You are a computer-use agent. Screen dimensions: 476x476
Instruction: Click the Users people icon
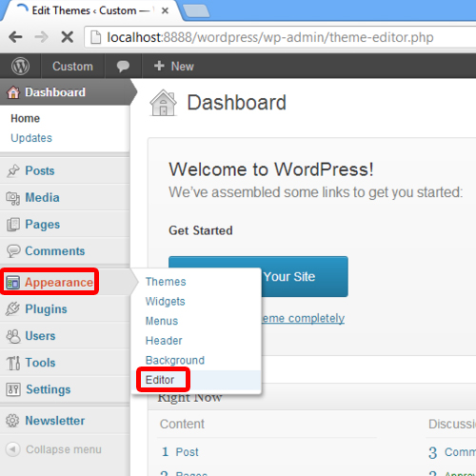[13, 336]
